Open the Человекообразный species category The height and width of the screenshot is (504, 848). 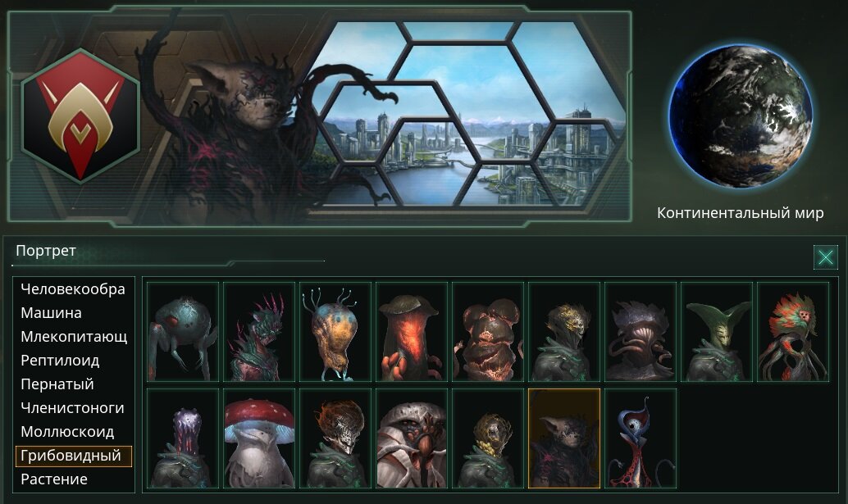(73, 289)
